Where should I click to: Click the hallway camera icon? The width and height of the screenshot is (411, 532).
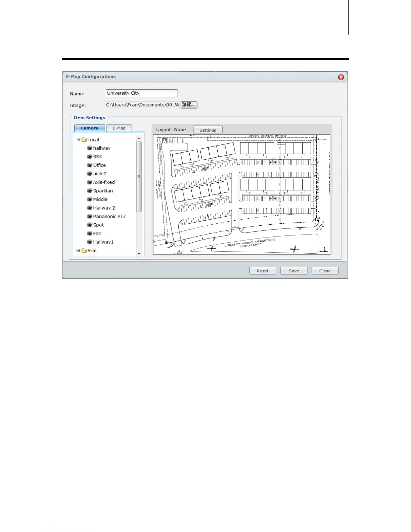(x=89, y=148)
